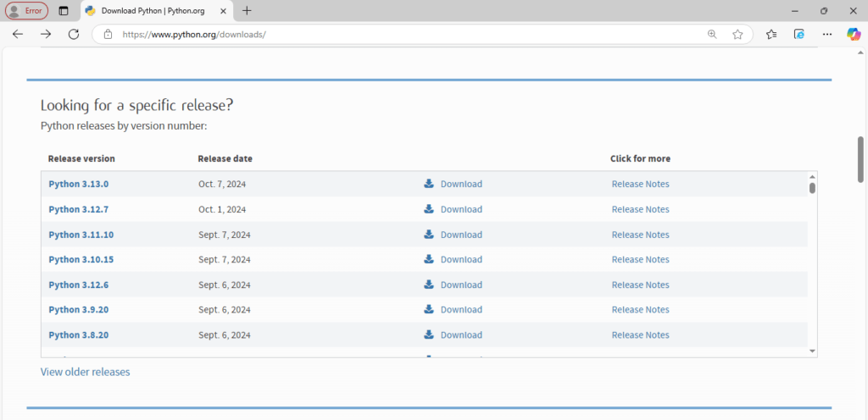Viewport: 868px width, 420px height.
Task: Open Release Notes for Python 3.12.7
Action: [641, 209]
